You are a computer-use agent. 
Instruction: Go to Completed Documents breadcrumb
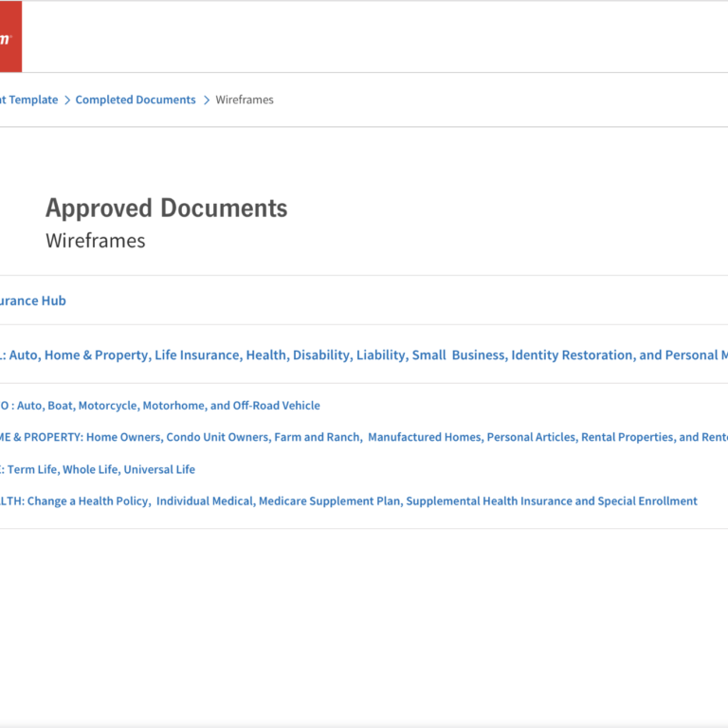(x=136, y=100)
